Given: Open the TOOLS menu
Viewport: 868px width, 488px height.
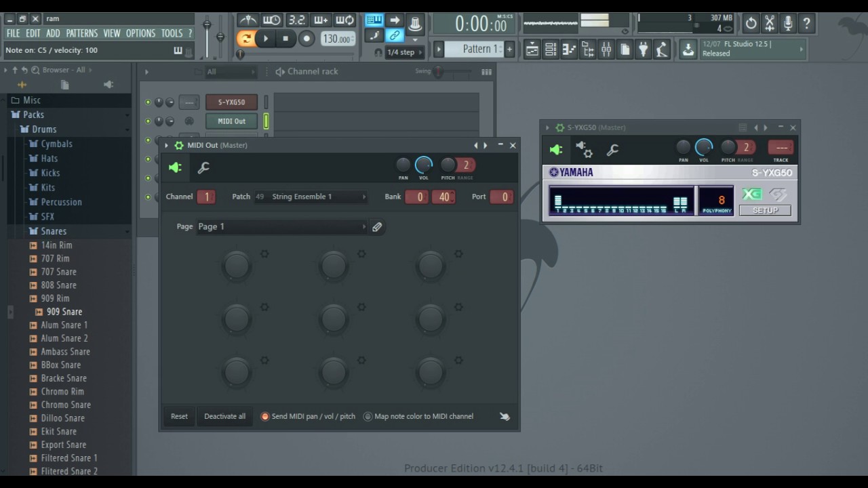Looking at the screenshot, I should [x=172, y=33].
